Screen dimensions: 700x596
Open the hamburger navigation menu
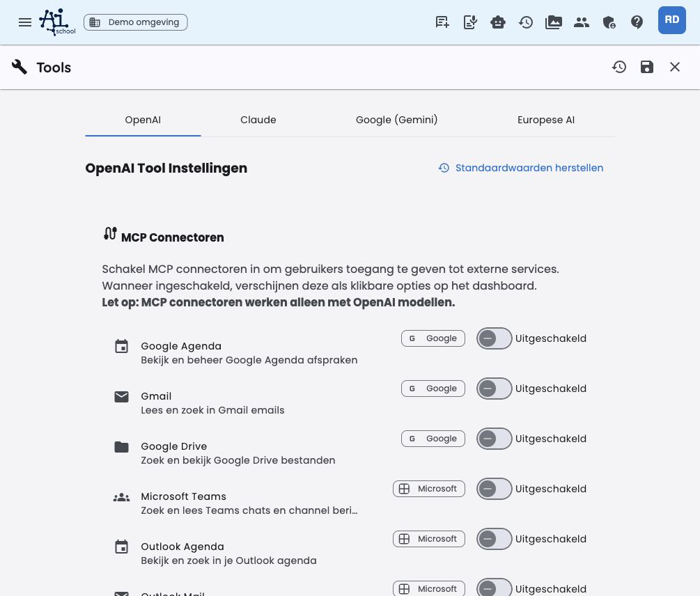point(25,22)
